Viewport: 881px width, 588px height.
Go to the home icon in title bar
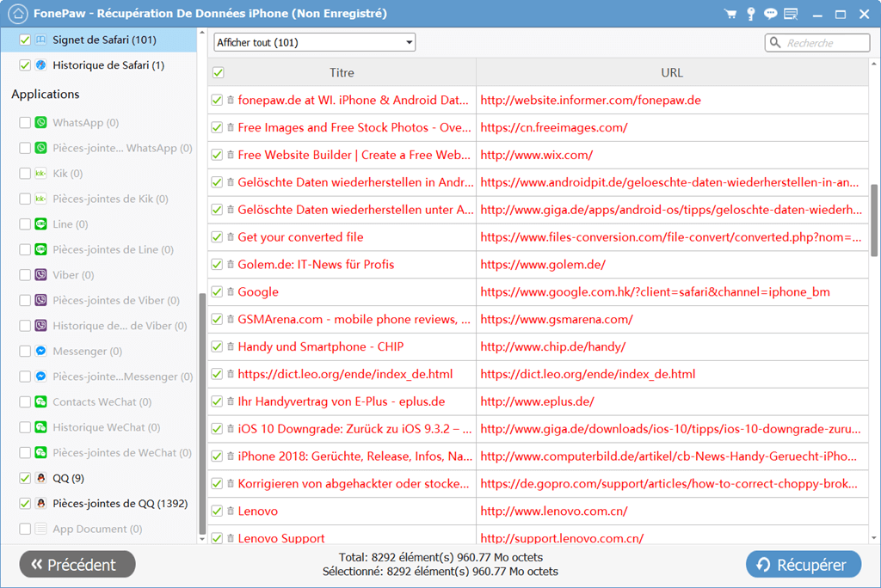(x=18, y=14)
